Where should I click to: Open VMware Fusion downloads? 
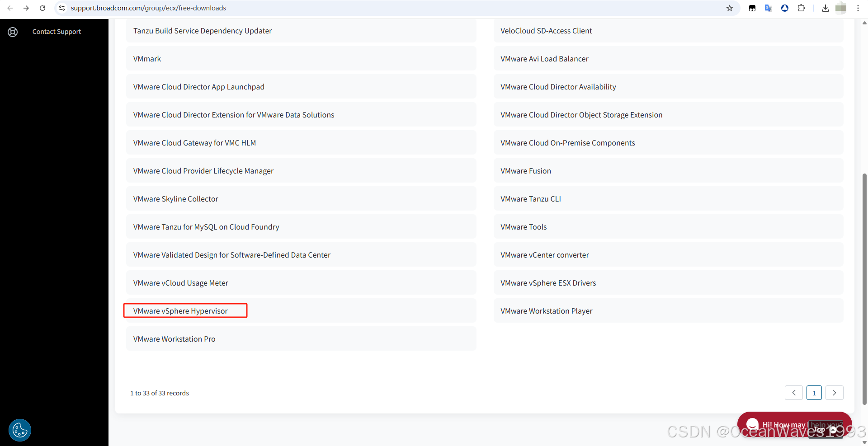point(668,171)
